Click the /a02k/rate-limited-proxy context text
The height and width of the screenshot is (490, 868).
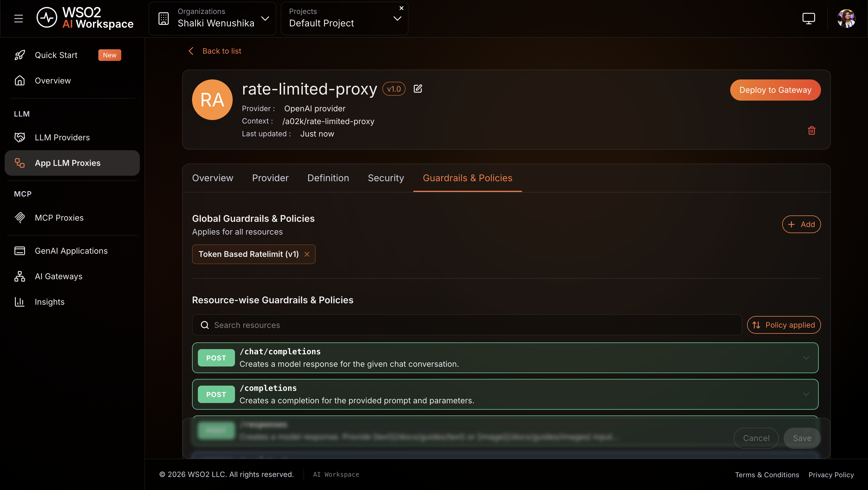pos(328,121)
